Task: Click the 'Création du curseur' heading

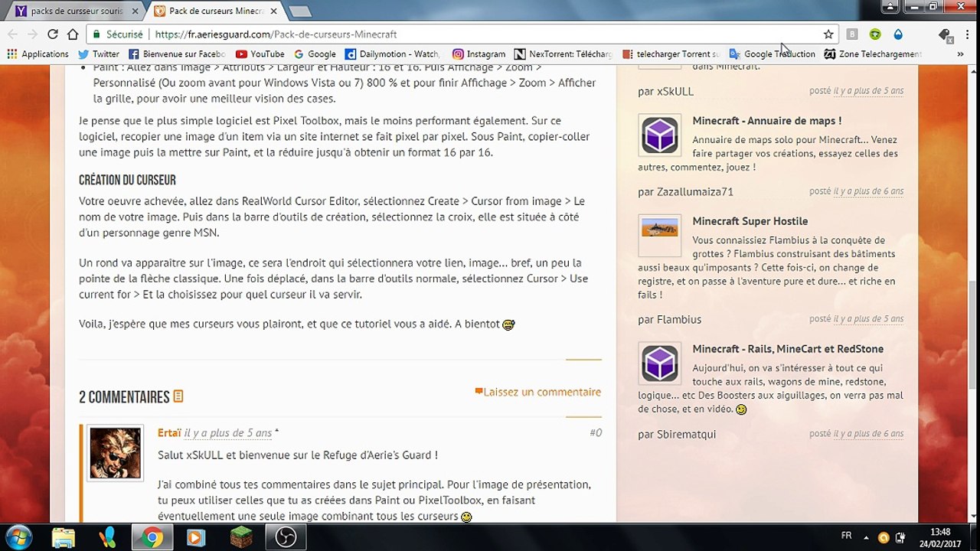Action: [127, 181]
